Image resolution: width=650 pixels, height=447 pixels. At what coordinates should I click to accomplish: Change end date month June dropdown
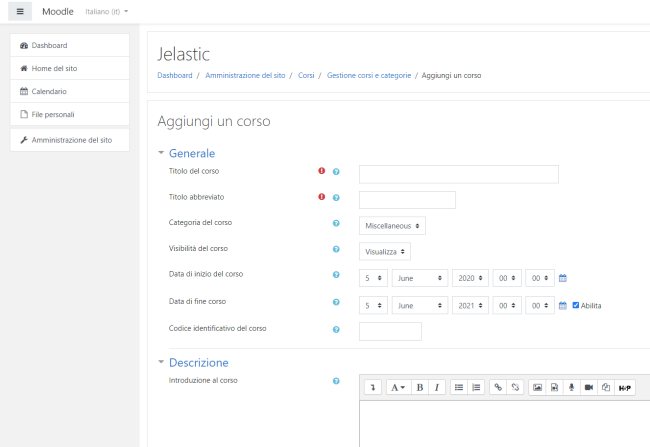(x=420, y=306)
